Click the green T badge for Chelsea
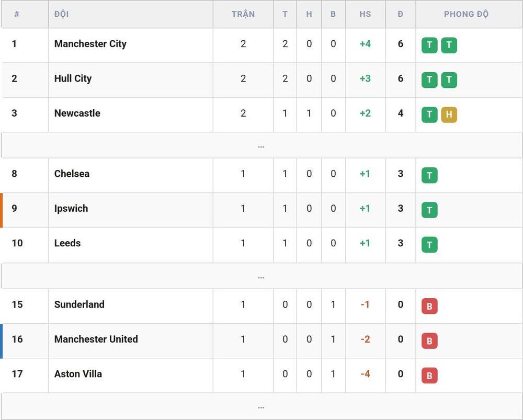523x420 pixels. (x=429, y=175)
